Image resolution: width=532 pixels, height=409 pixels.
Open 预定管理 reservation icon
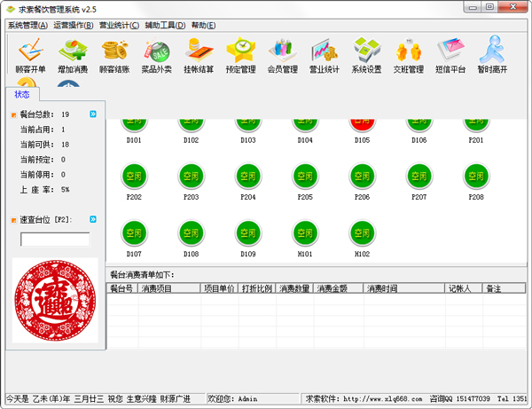tap(240, 53)
